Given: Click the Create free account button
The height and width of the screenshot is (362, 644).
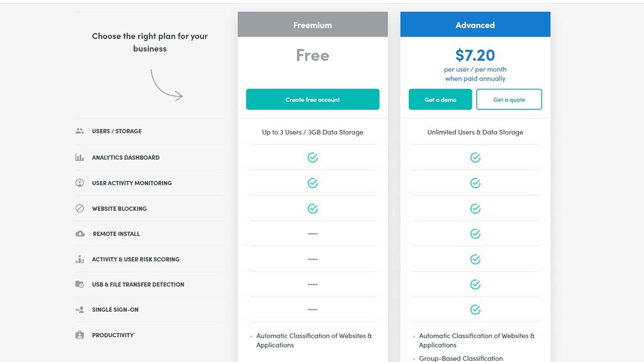Looking at the screenshot, I should (313, 99).
